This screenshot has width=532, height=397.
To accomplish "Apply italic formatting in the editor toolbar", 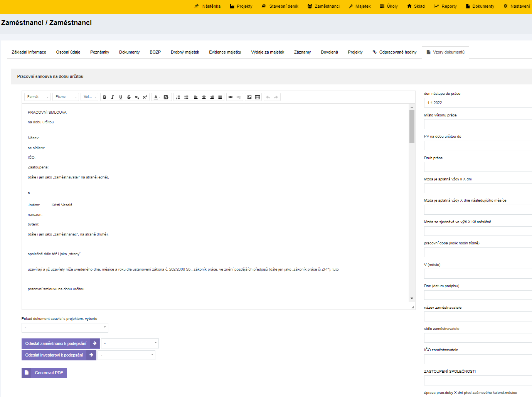I will click(113, 97).
